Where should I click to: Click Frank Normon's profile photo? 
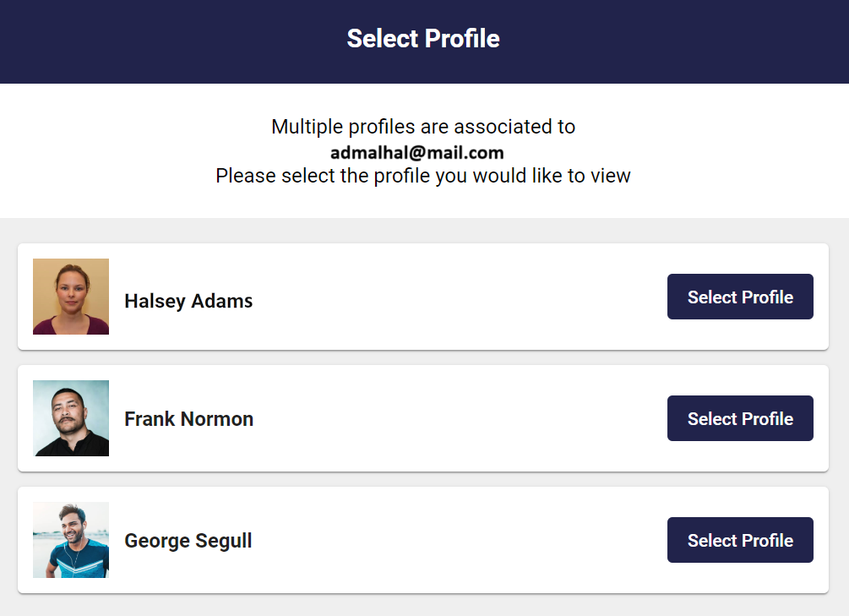click(x=71, y=418)
